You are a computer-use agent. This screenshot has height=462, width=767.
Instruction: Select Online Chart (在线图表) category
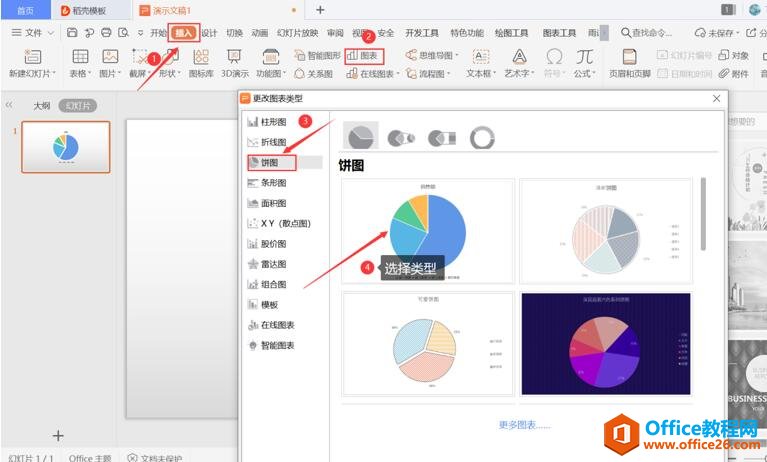tap(271, 325)
